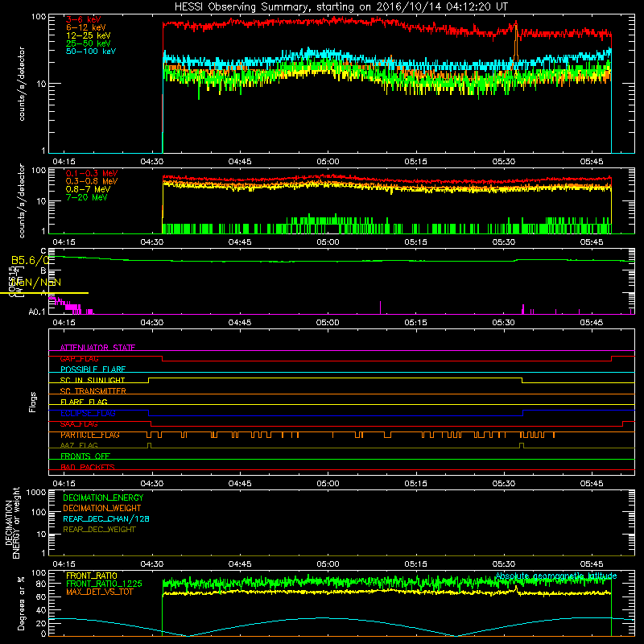
Task: Select the 0.3-0.8 MeV legend label
Action: tap(92, 181)
